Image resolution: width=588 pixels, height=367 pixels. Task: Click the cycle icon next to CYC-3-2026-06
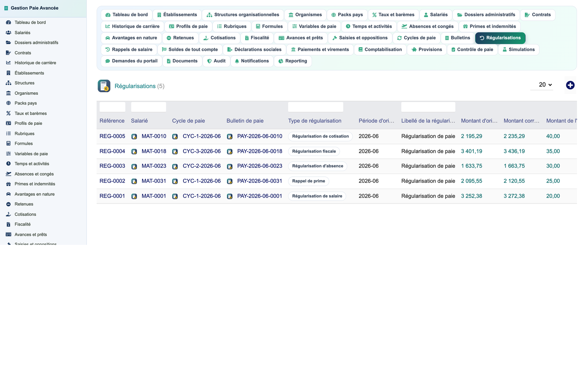(x=175, y=152)
